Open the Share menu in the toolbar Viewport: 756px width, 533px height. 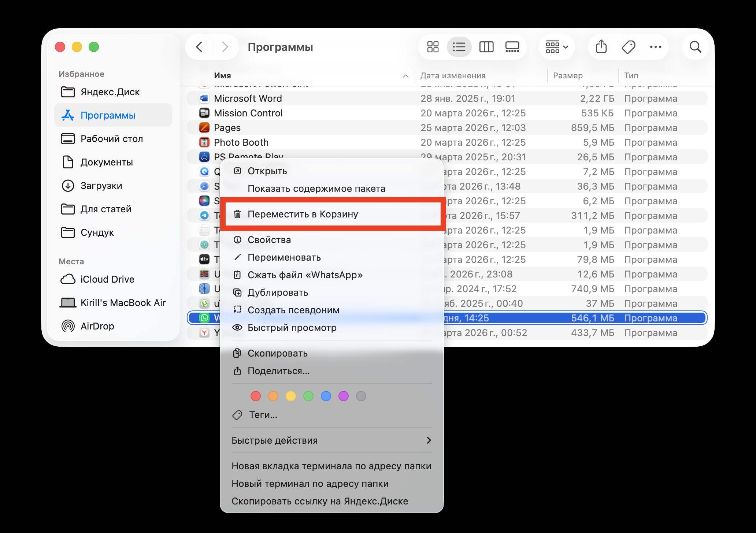(601, 47)
